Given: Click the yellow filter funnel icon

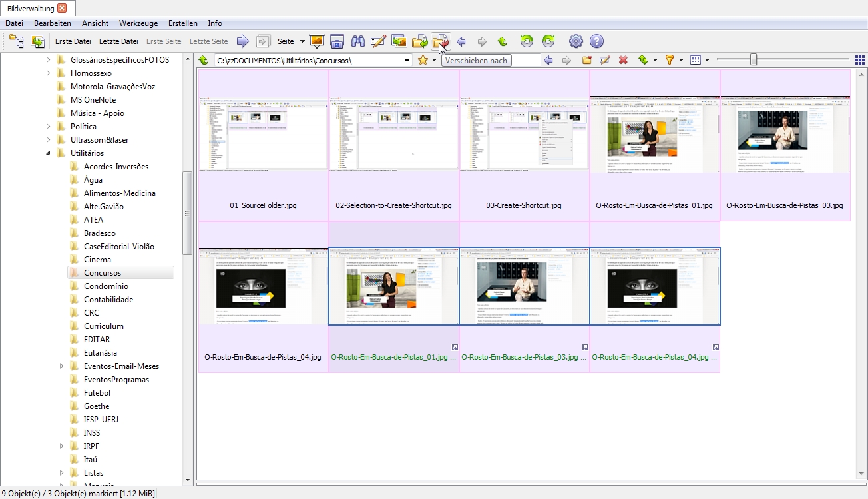Looking at the screenshot, I should pyautogui.click(x=670, y=60).
